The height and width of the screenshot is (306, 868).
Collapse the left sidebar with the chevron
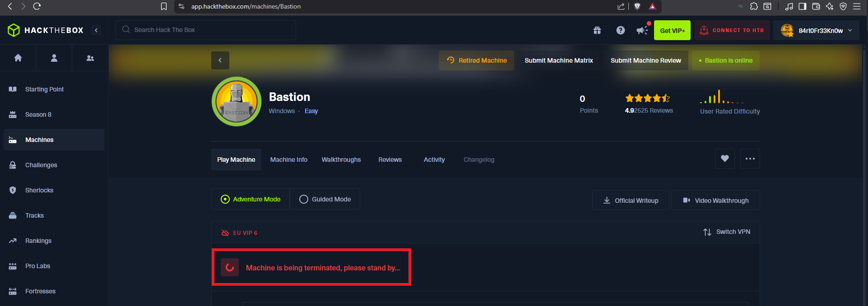96,30
